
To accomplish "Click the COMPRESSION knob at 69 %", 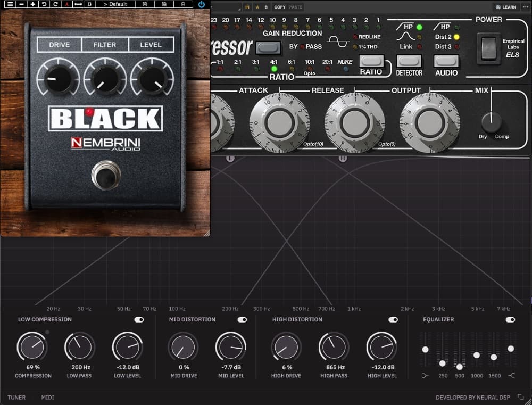I will (x=32, y=347).
